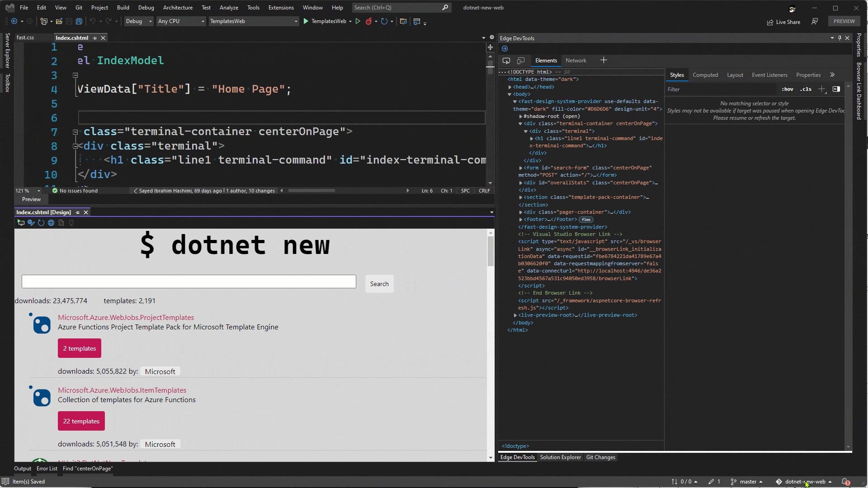The image size is (868, 488).
Task: Click the Live Share icon
Action: tap(770, 22)
